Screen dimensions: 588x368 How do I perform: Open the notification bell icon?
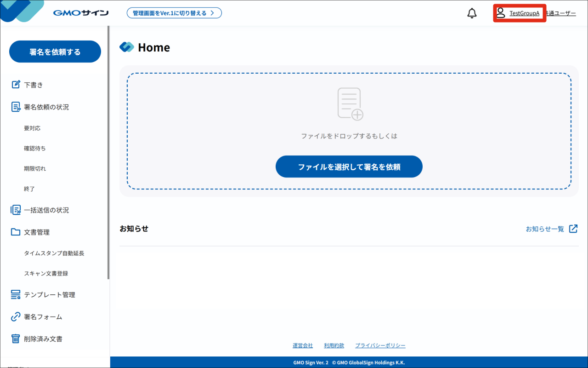tap(472, 13)
